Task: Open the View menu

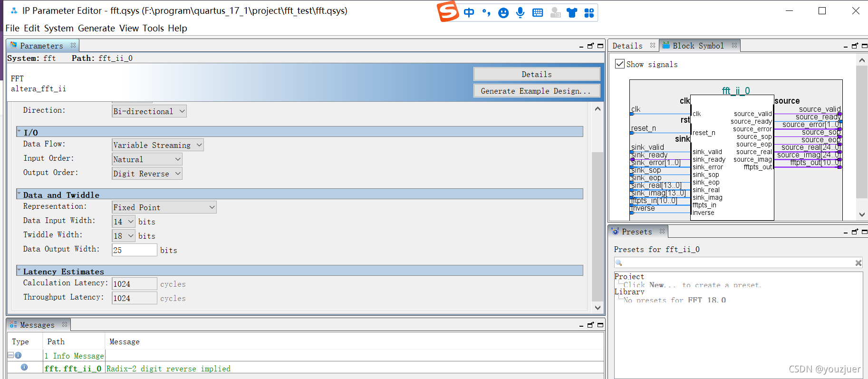Action: pyautogui.click(x=129, y=28)
